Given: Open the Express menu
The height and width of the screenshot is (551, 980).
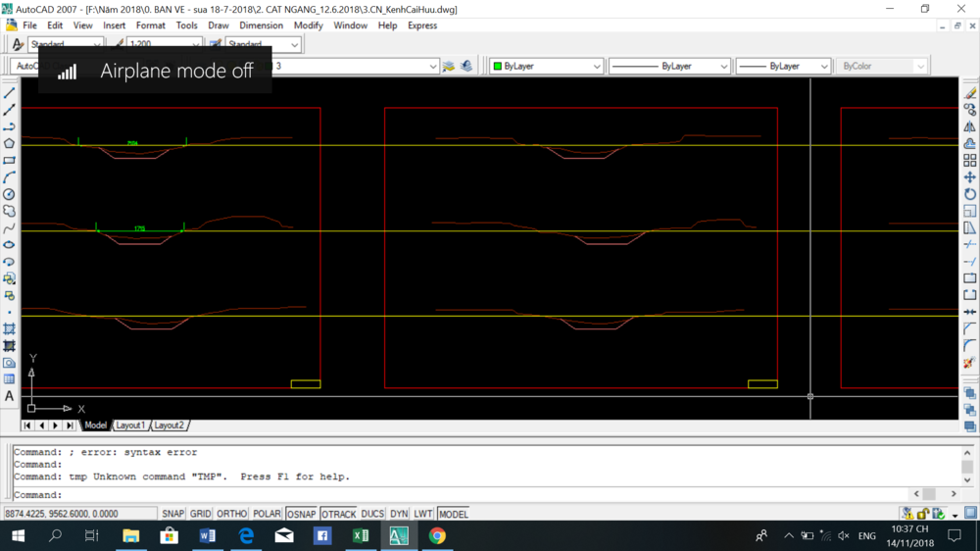Looking at the screenshot, I should (422, 25).
